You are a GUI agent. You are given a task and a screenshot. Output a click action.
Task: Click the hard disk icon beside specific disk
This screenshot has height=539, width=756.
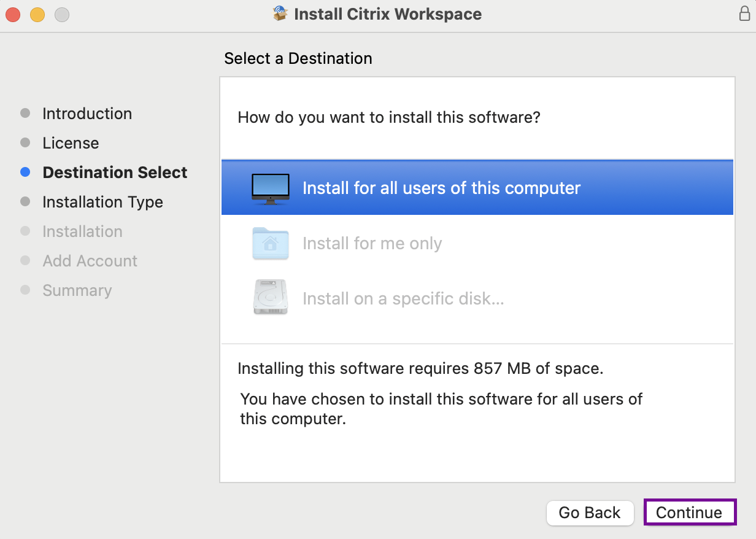[271, 297]
